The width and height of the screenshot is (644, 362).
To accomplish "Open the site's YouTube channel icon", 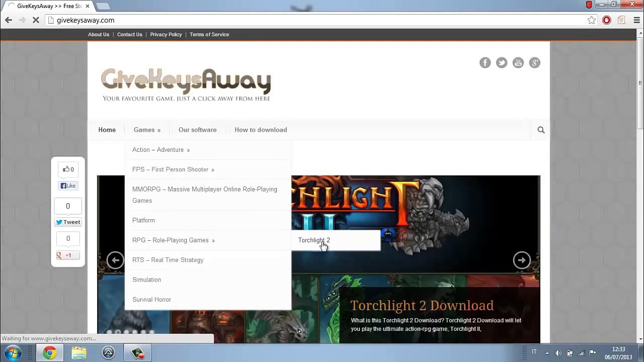I will 518,62.
